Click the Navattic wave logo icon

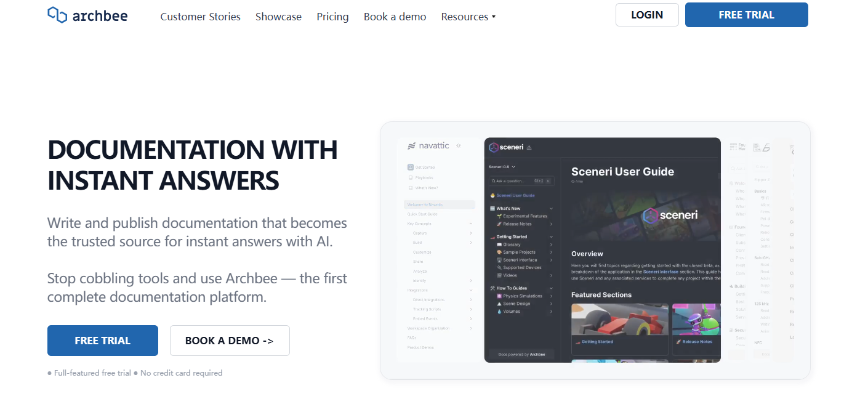[x=412, y=146]
